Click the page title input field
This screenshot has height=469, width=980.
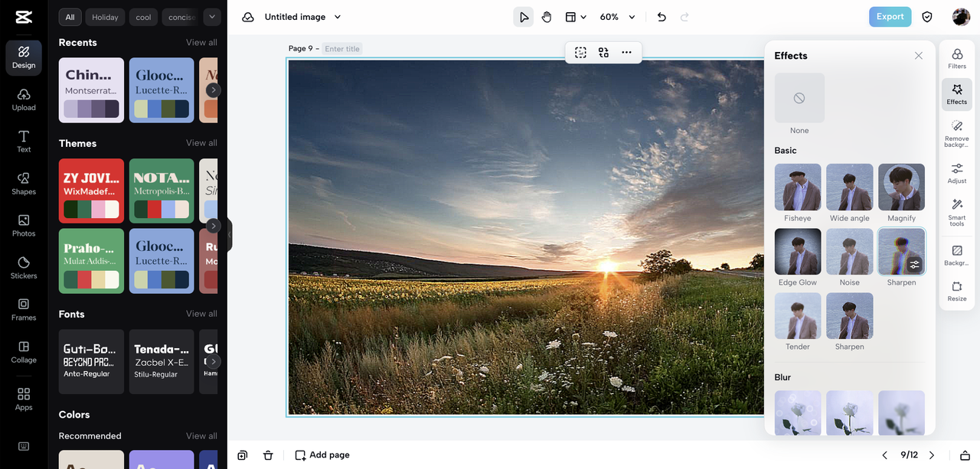pyautogui.click(x=341, y=49)
